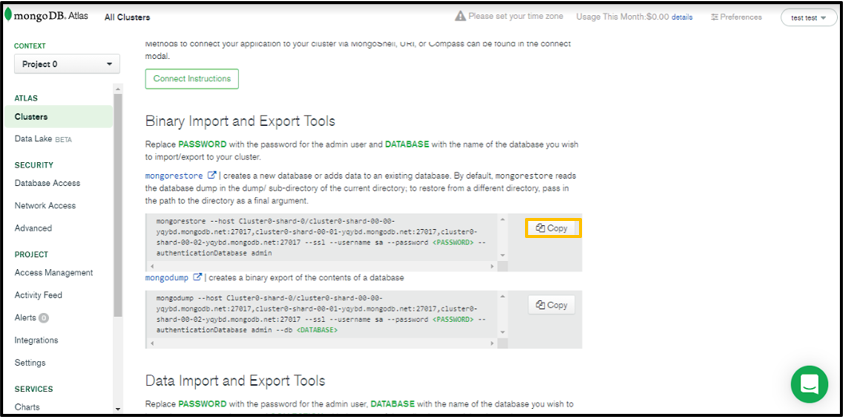The image size is (845, 418).
Task: Click the warning icon near time zone notice
Action: click(x=460, y=17)
